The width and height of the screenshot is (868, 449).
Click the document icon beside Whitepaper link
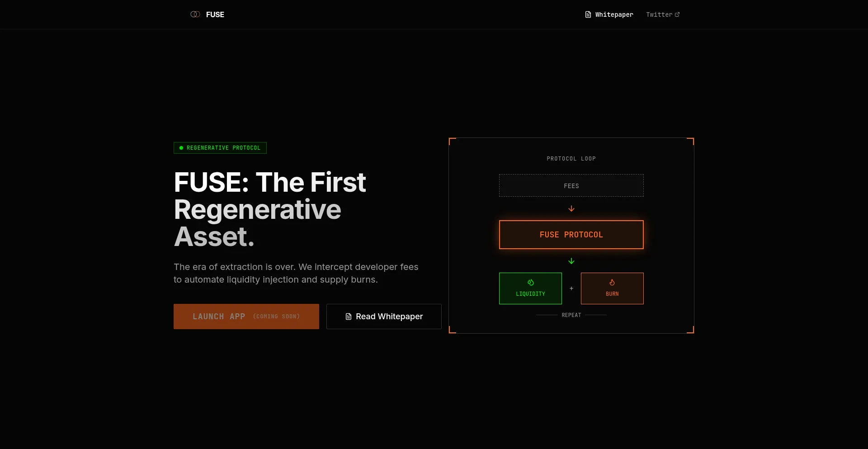588,14
